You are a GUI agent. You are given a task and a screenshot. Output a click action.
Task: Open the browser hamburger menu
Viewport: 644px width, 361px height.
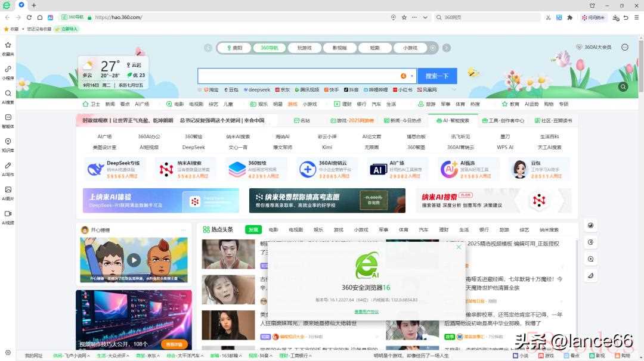637,18
